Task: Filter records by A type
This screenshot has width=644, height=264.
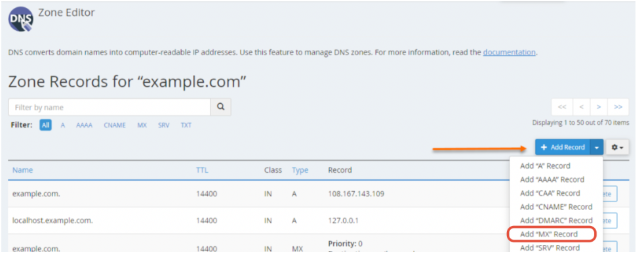Action: tap(63, 125)
